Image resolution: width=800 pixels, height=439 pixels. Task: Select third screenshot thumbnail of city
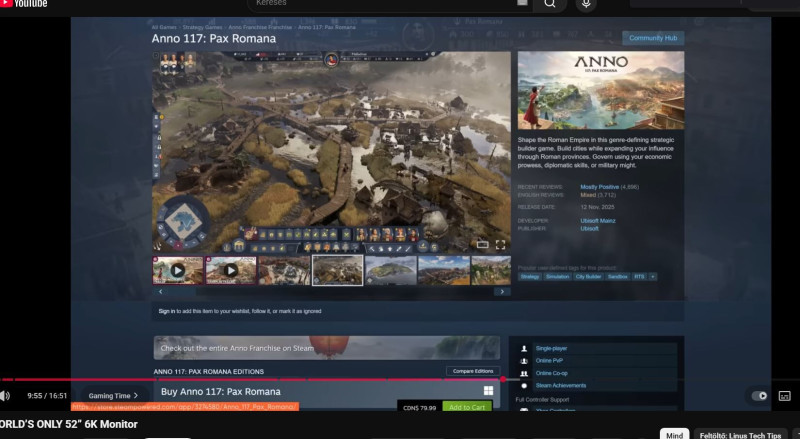click(284, 270)
